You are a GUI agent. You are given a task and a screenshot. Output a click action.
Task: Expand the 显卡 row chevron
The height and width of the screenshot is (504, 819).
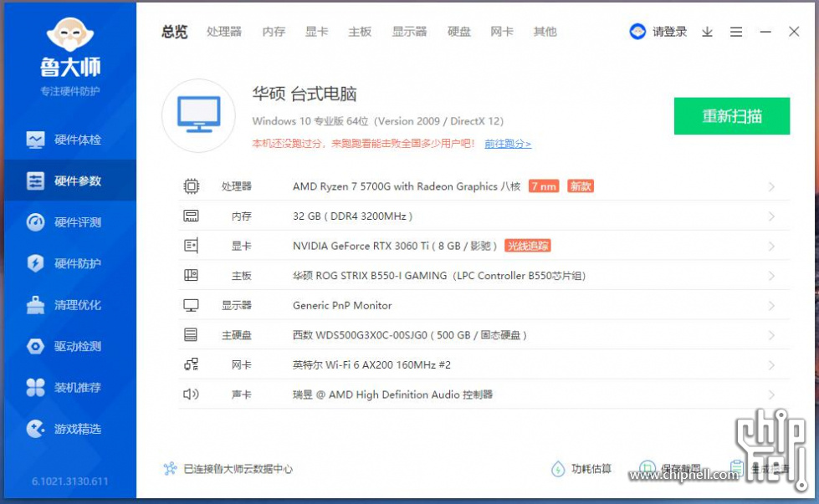(x=771, y=247)
